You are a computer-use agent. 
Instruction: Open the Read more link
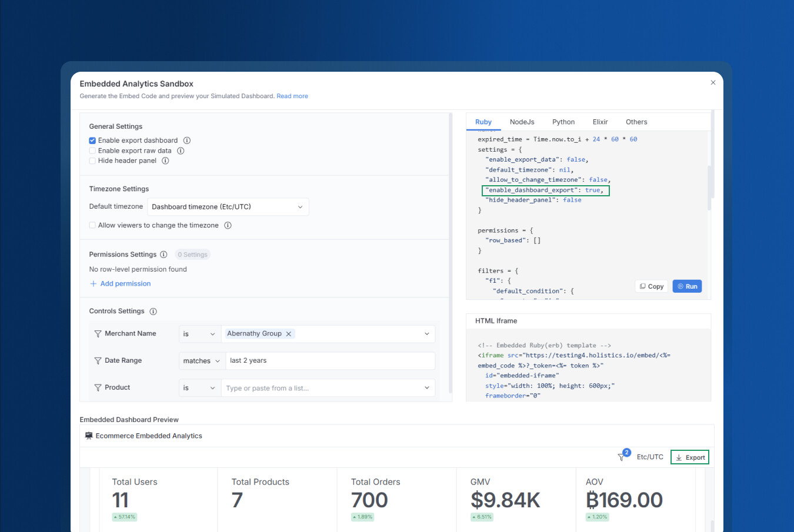[x=292, y=96]
